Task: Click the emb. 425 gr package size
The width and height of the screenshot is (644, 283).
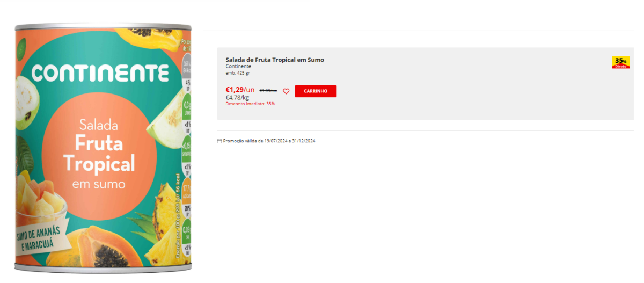Action: [x=238, y=72]
